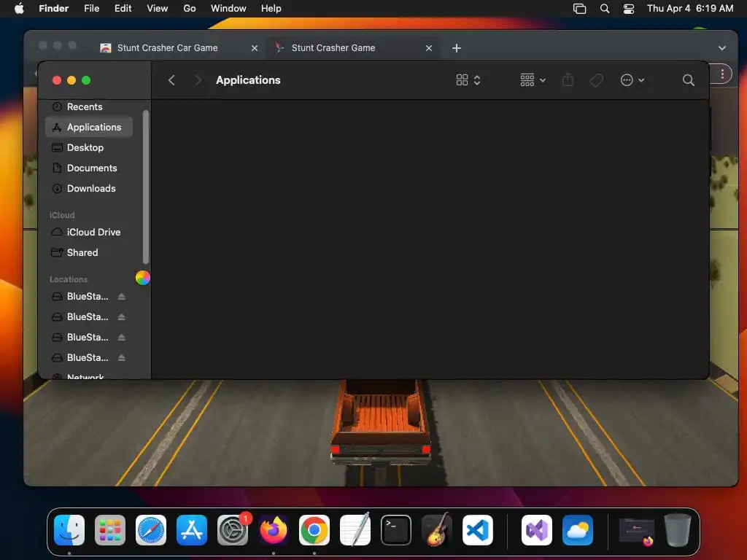Open the More actions ellipsis menu in Finder
Screen dimensions: 747x560
632,80
